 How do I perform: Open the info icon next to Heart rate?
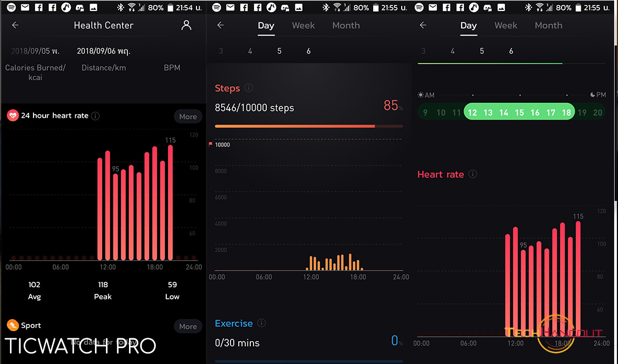[473, 174]
